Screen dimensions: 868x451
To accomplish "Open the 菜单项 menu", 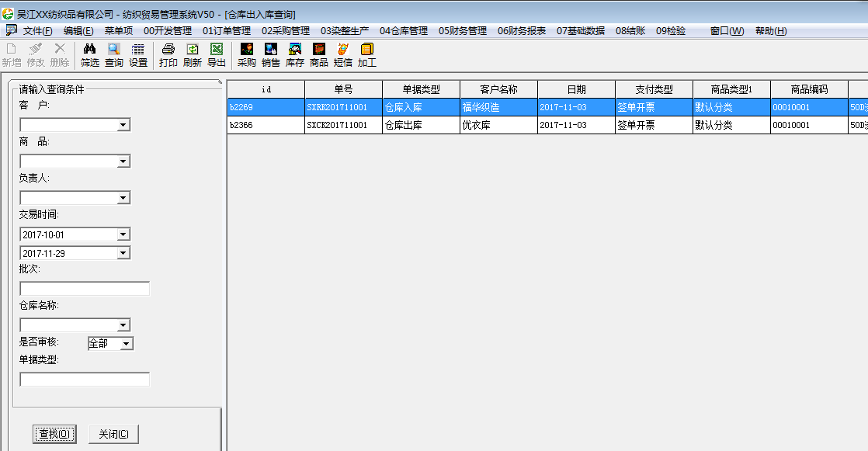I will coord(119,31).
